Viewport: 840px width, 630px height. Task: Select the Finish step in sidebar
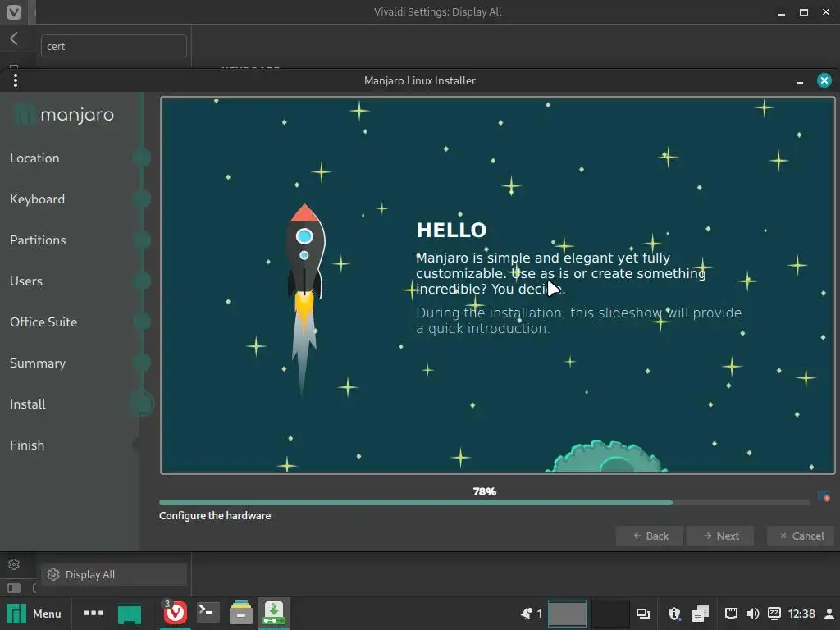tap(27, 445)
